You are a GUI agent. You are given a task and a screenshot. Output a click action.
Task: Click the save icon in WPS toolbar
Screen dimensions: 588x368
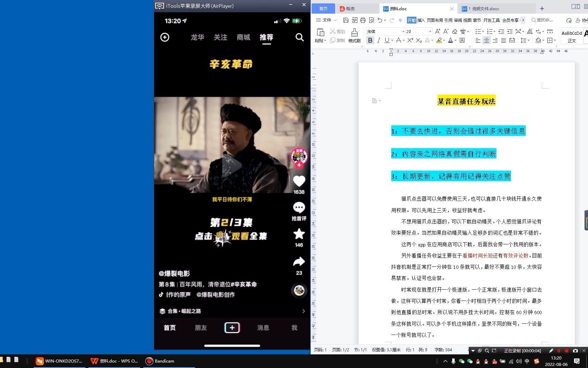pyautogui.click(x=346, y=20)
